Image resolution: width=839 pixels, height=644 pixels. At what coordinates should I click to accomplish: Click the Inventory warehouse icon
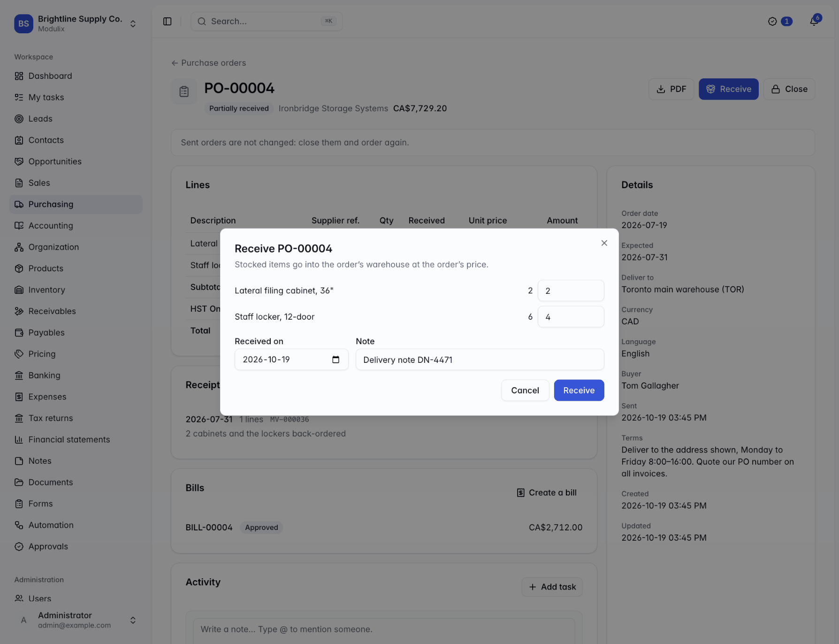point(19,290)
